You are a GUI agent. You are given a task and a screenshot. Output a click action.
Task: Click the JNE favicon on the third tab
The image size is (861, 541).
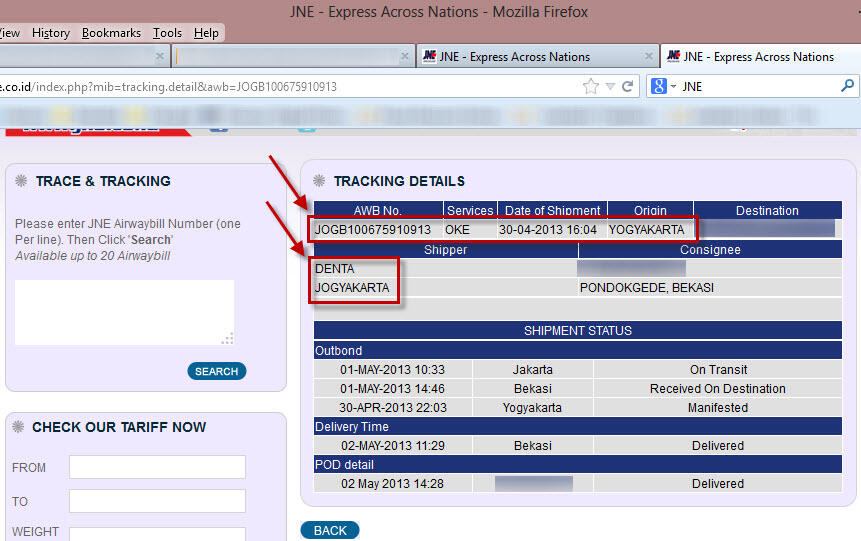tap(429, 56)
